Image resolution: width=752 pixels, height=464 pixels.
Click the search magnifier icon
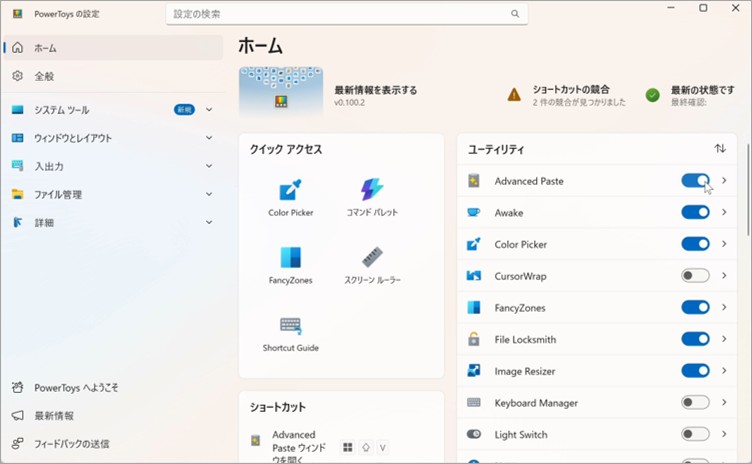coord(515,14)
